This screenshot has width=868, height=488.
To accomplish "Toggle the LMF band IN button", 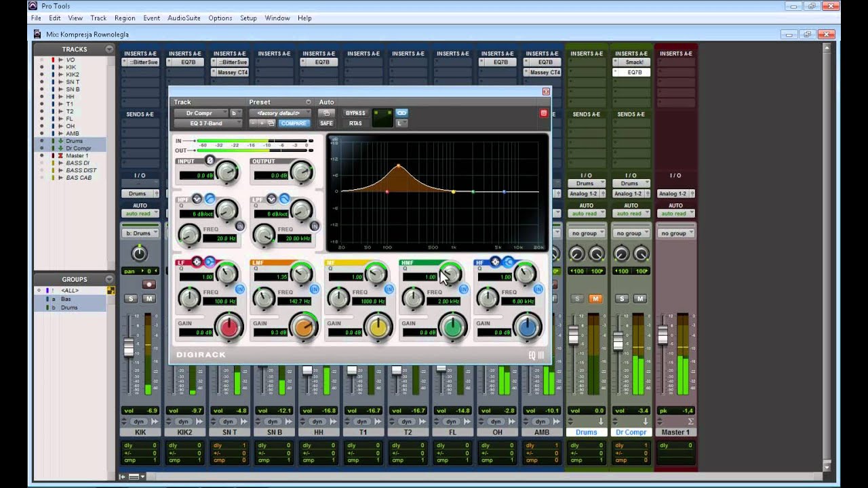I will click(315, 289).
